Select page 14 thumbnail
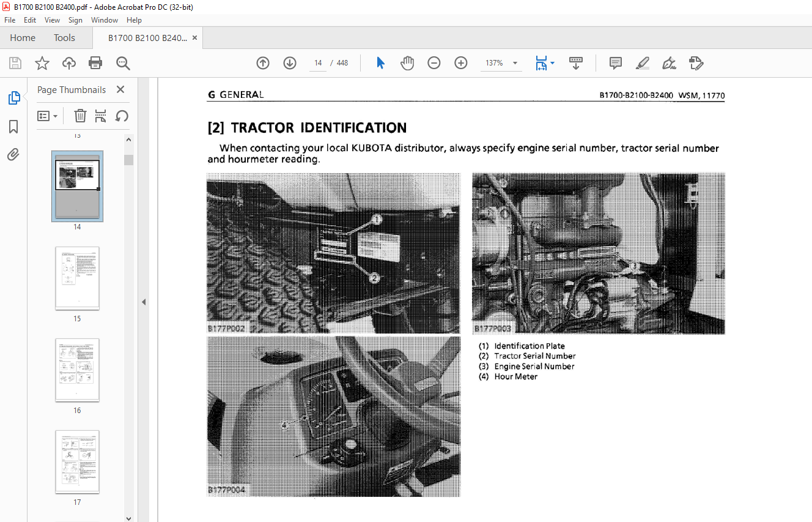This screenshot has height=522, width=812. 77,186
